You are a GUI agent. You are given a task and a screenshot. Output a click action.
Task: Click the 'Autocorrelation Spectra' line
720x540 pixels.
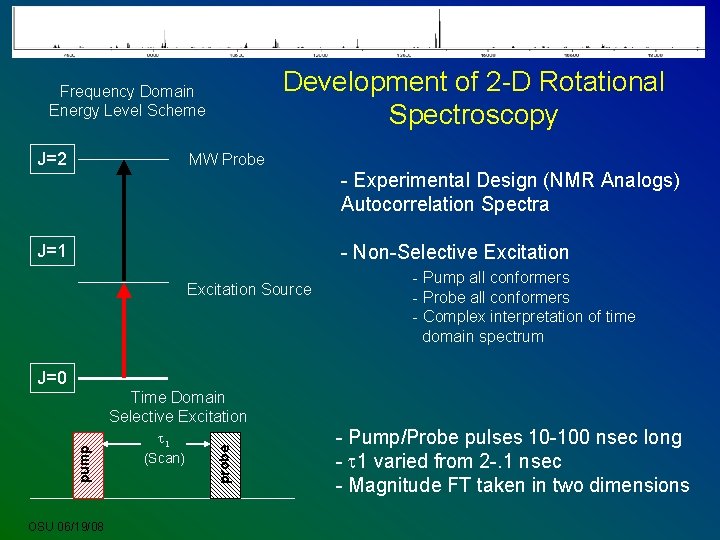pos(445,204)
